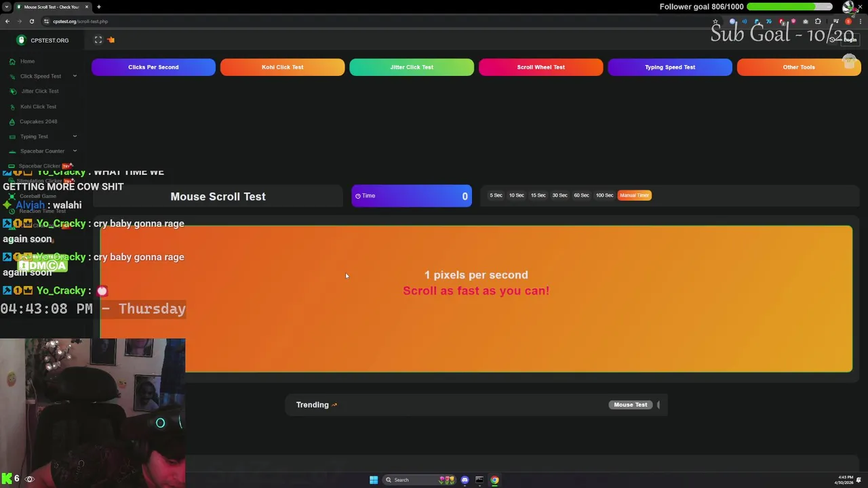This screenshot has width=868, height=488.
Task: Click the red Chrome profile avatar
Action: click(848, 21)
